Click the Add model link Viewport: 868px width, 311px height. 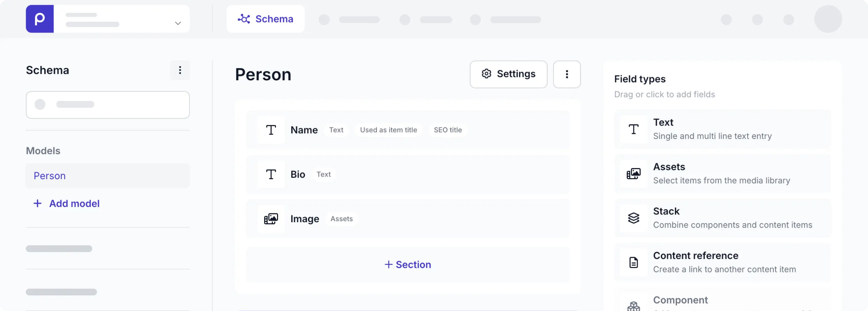tap(66, 203)
